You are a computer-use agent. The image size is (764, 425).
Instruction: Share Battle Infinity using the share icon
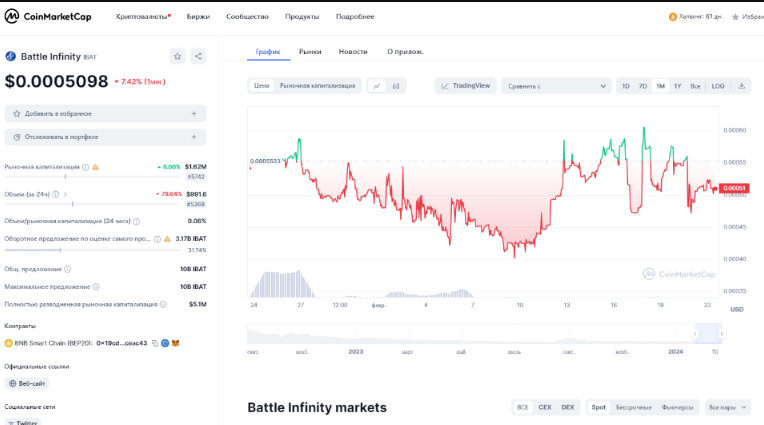point(198,57)
